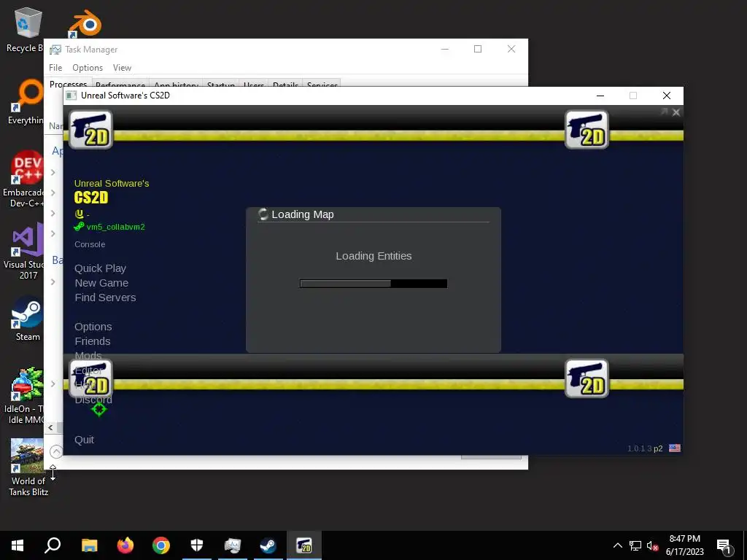
Task: Open Windows Security from the taskbar
Action: [197, 545]
